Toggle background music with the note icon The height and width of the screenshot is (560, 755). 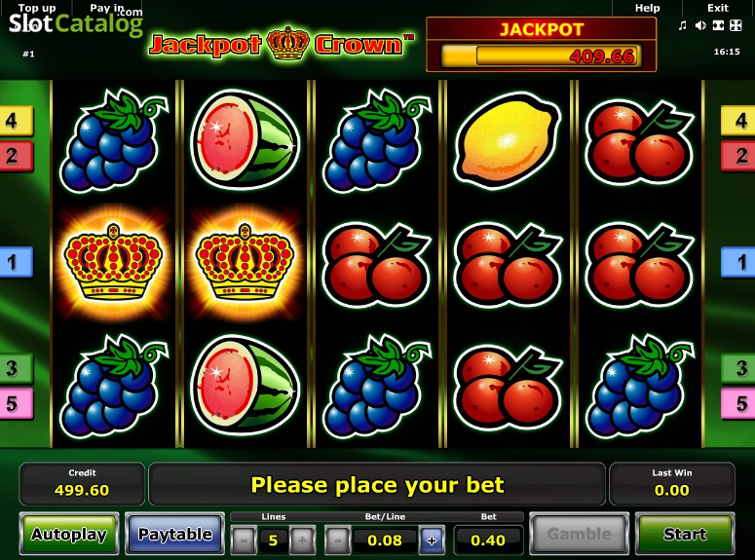[x=682, y=25]
